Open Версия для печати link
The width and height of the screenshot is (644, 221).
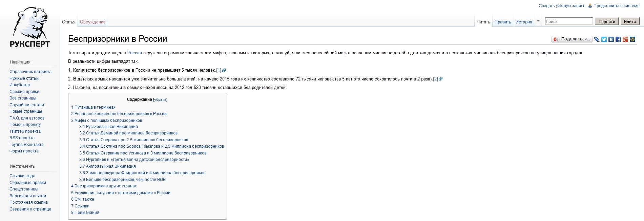[28, 196]
